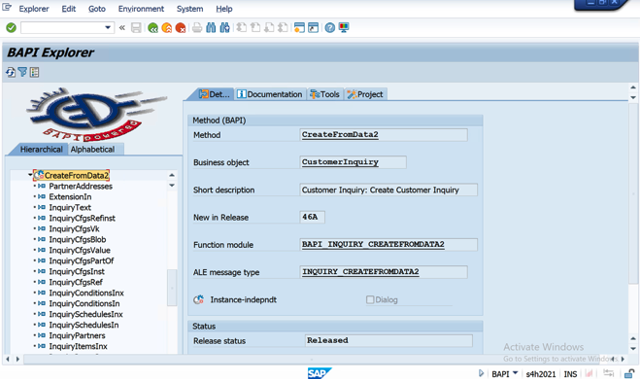
Task: Click the Released status field
Action: point(389,340)
